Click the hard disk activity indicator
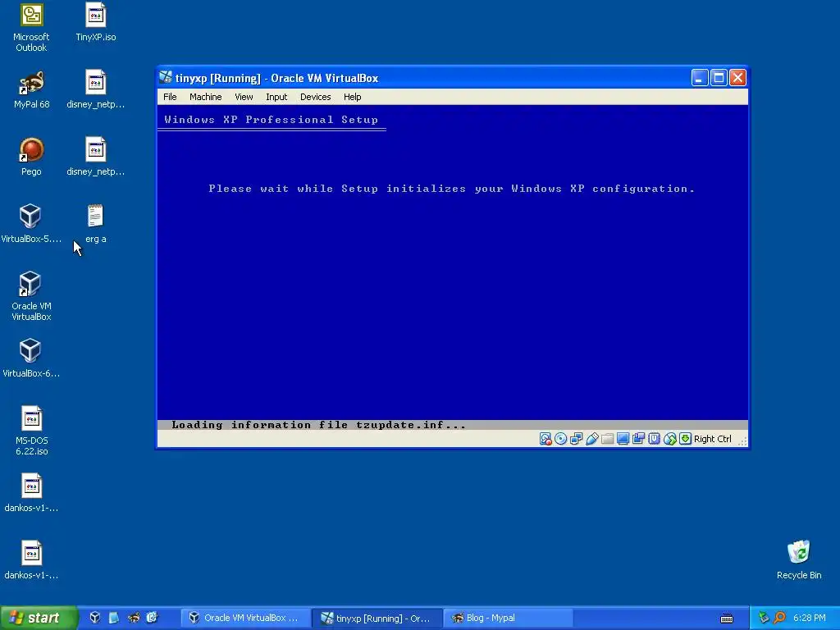 [546, 439]
